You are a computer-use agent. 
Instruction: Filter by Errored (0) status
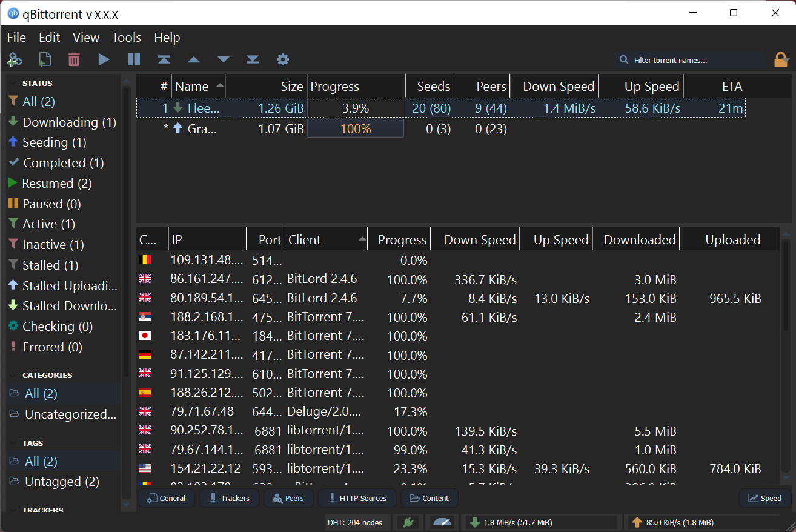tap(64, 347)
